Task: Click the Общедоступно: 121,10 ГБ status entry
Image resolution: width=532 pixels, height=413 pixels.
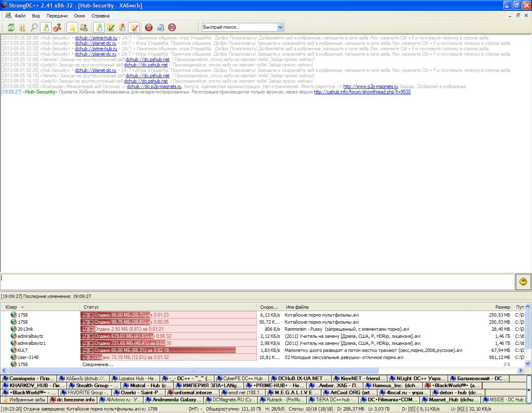Action: (234, 409)
